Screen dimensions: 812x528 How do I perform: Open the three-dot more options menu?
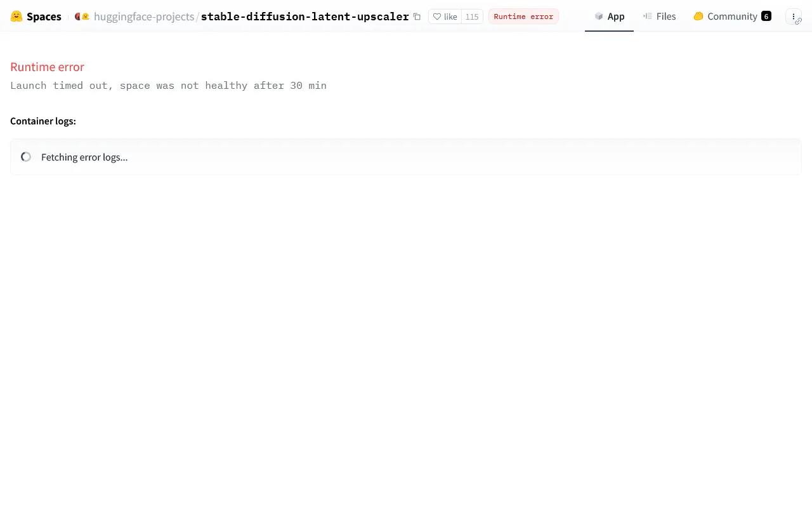794,16
